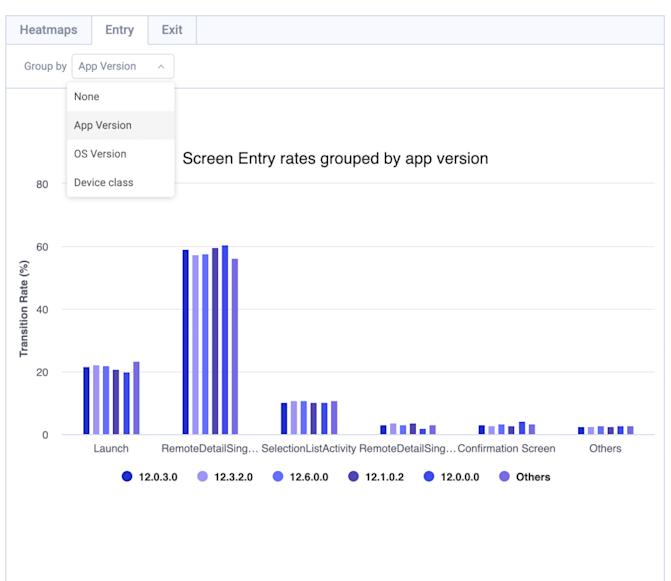The width and height of the screenshot is (671, 581).
Task: Click the Launch axis label
Action: 111,448
